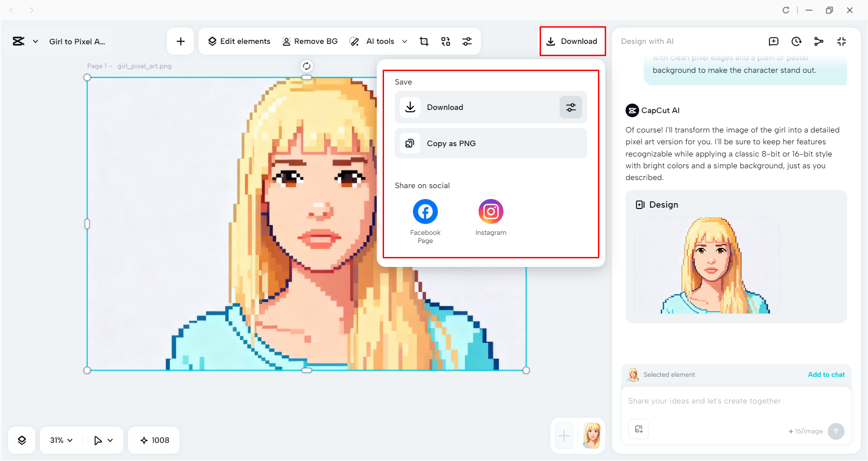The width and height of the screenshot is (868, 461).
Task: Open the Replace image tool
Action: pos(446,41)
